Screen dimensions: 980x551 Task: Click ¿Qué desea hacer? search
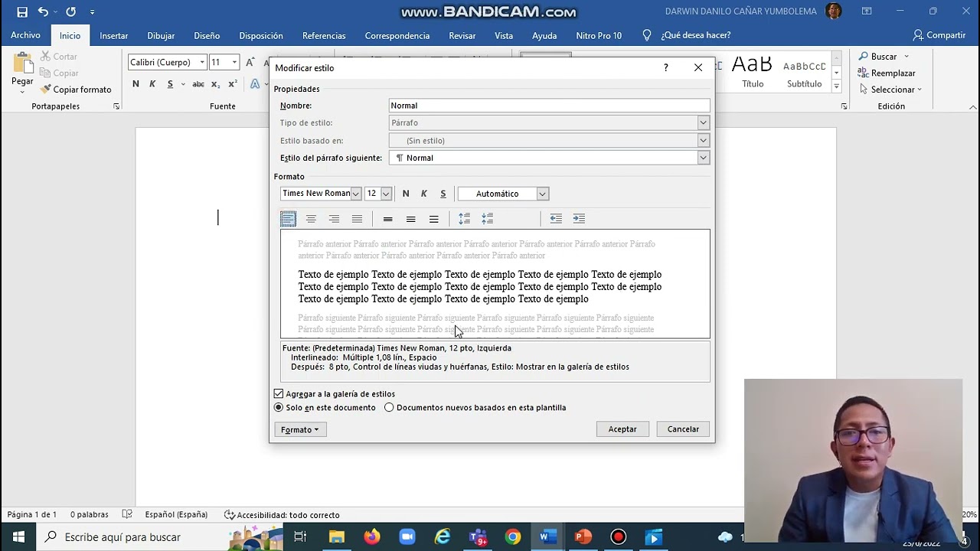(x=687, y=35)
